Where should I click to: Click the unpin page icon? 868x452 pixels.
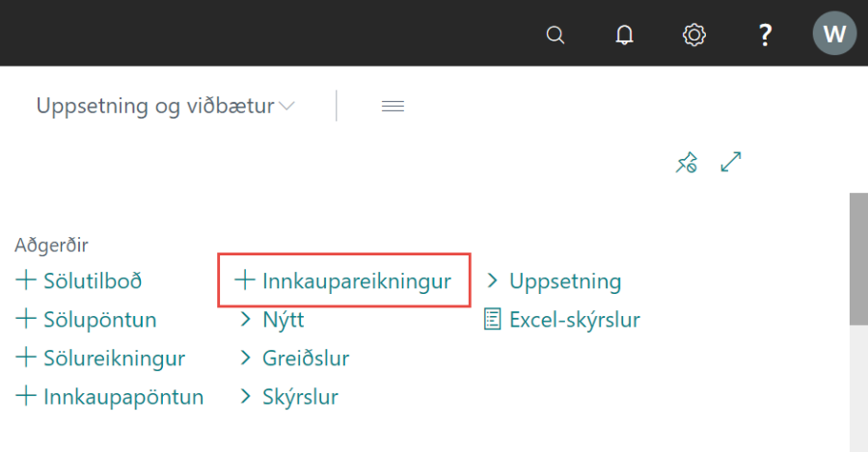(686, 163)
